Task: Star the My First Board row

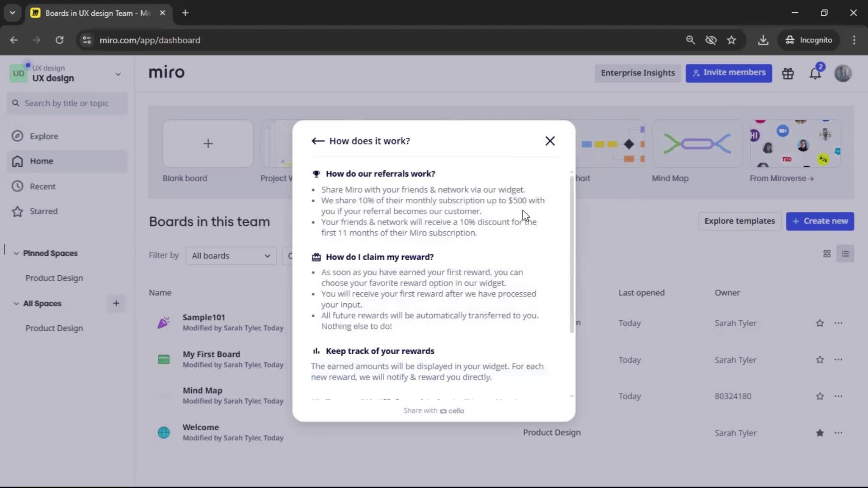Action: (x=820, y=360)
